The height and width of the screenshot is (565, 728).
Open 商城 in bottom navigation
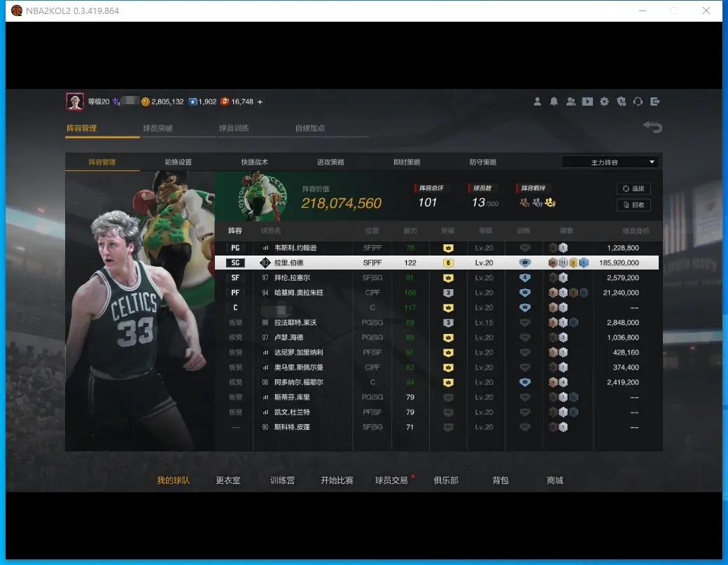coord(555,480)
